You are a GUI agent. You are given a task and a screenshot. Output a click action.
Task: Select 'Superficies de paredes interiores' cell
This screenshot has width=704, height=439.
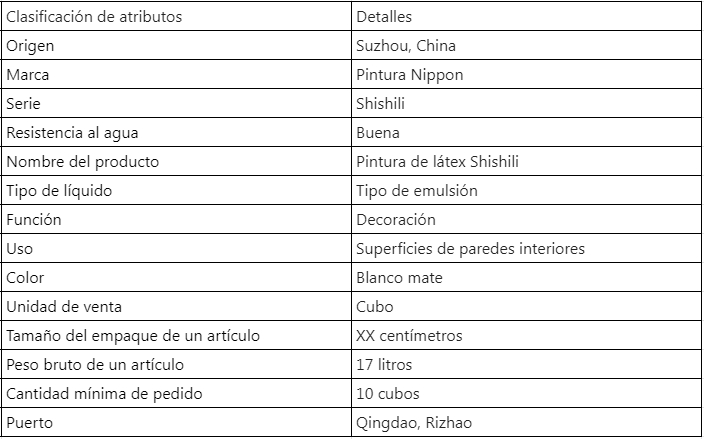526,248
